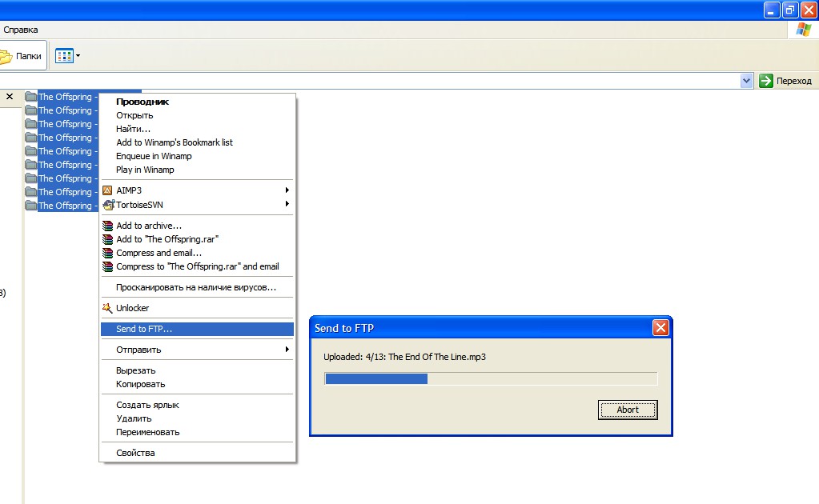Expand the Отправить submenu arrow
Viewport: 819px width, 504px height.
click(287, 349)
